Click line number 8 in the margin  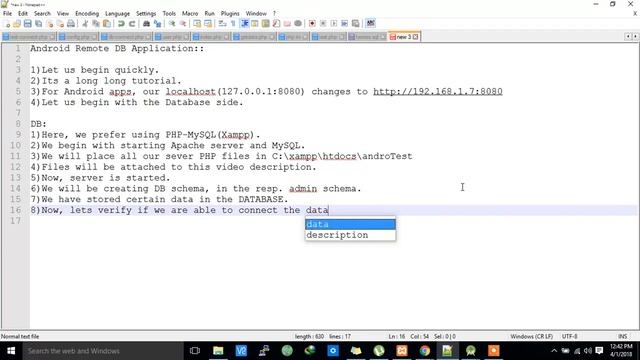18,124
